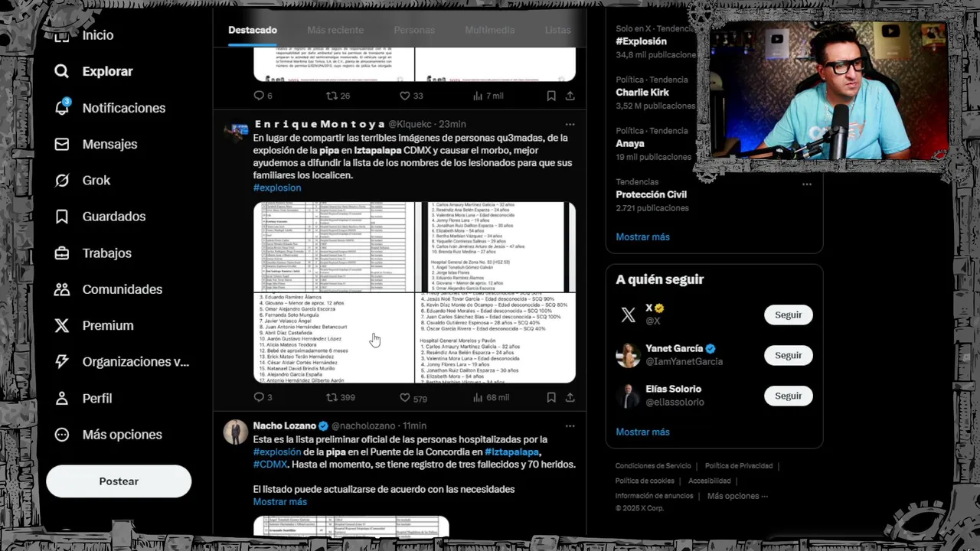Screen dimensions: 980x551
Task: Click Enrique Montoya's username @Kiquekc
Action: tap(411, 124)
